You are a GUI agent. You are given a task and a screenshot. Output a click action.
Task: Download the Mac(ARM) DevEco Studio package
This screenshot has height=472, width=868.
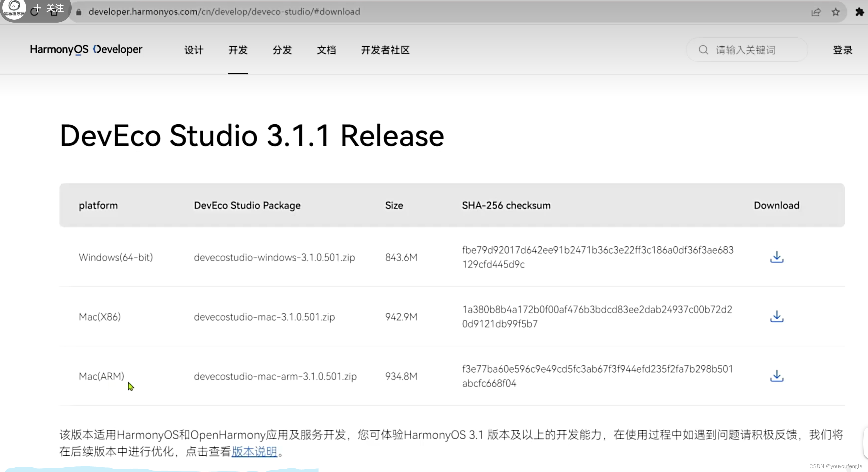point(777,376)
